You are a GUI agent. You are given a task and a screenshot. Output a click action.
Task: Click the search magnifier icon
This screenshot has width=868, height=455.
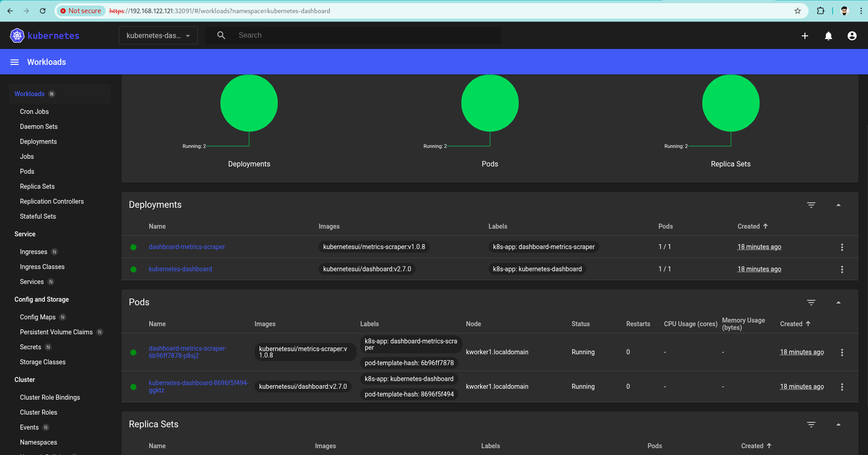pos(221,35)
